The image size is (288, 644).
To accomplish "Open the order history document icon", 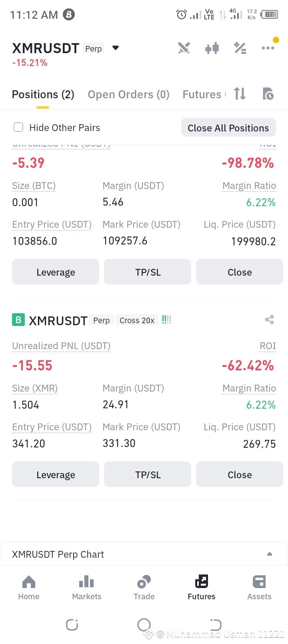I will [268, 94].
